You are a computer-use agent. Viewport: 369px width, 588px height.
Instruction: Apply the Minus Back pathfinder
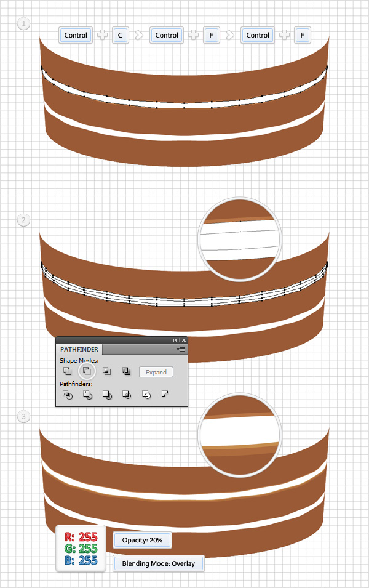tap(165, 394)
